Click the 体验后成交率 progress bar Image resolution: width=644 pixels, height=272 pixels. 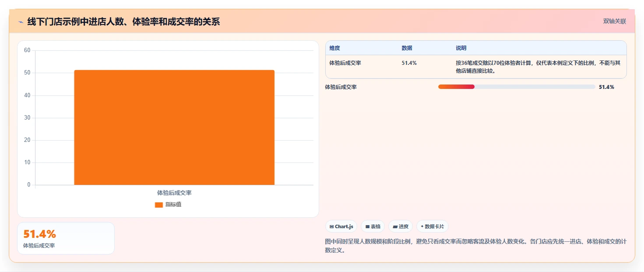517,87
